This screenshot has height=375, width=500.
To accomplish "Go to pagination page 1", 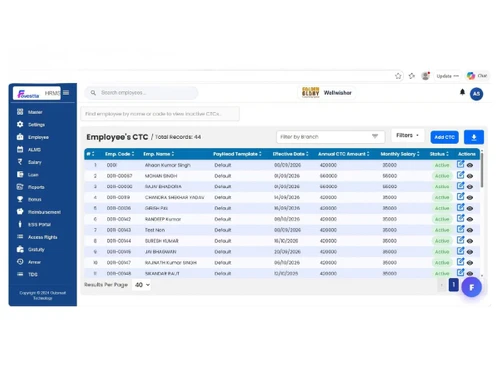I will [x=453, y=285].
